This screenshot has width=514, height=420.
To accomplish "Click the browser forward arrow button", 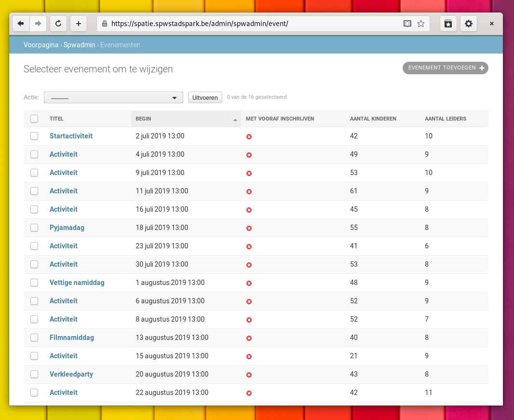I will pos(38,23).
